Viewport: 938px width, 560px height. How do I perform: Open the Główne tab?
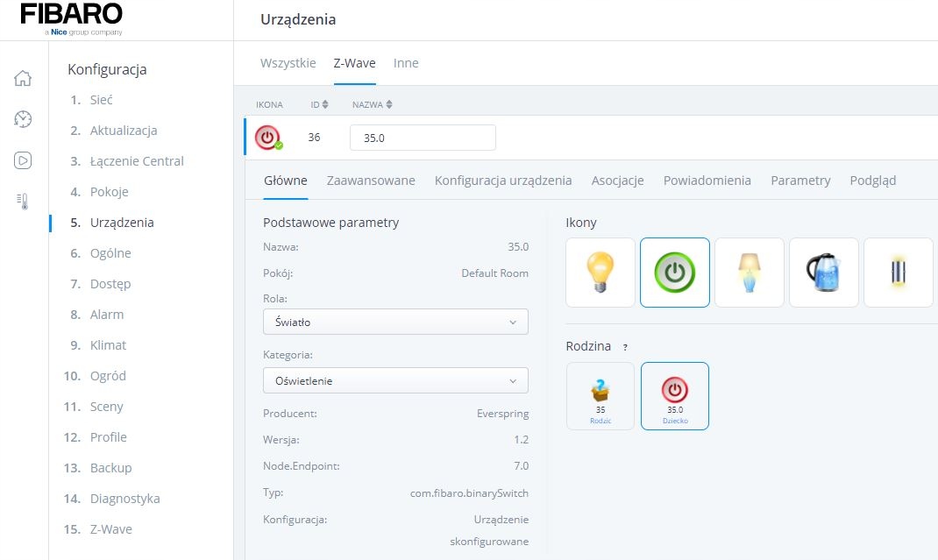[x=286, y=180]
